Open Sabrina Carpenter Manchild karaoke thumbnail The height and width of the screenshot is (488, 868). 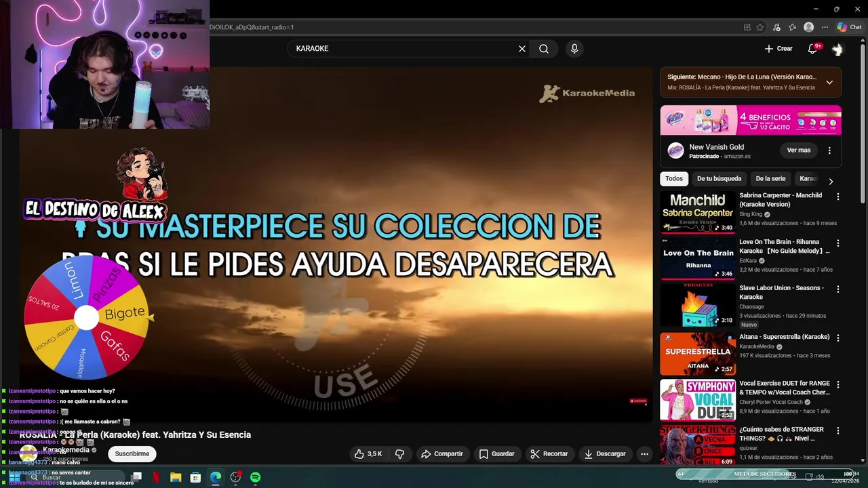pyautogui.click(x=698, y=212)
